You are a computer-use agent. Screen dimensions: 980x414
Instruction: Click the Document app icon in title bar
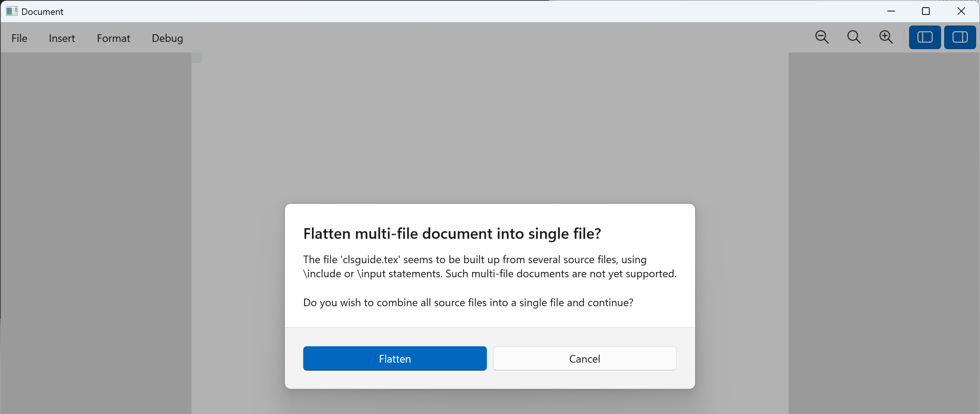11,11
